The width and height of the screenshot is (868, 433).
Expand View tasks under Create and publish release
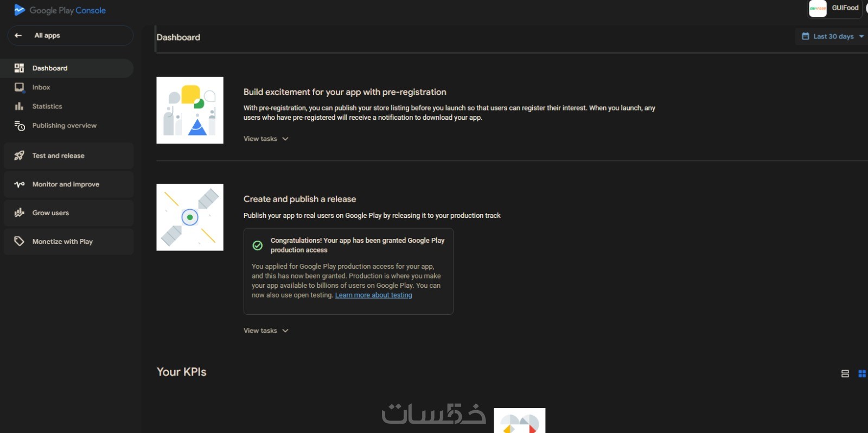coord(266,331)
